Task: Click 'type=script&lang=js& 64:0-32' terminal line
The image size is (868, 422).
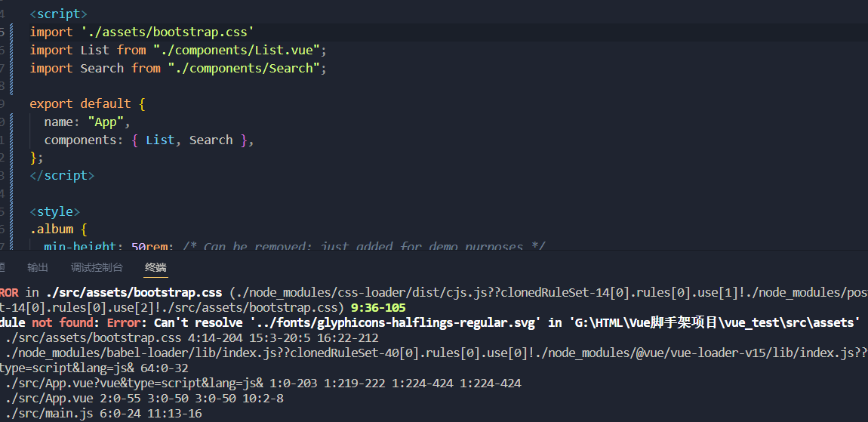Action: pyautogui.click(x=94, y=368)
